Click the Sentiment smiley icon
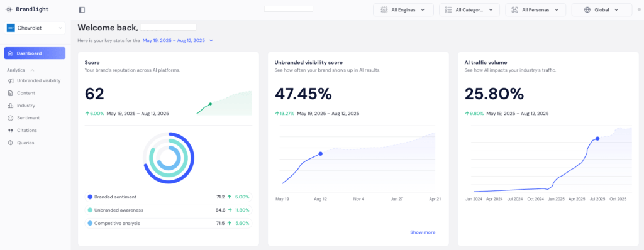The image size is (644, 250). click(10, 118)
